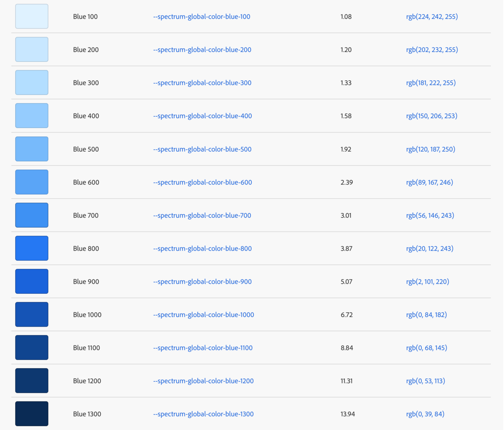Open the --spectrum-global-color-blue-1100 link
This screenshot has height=430, width=504.
pyautogui.click(x=203, y=348)
